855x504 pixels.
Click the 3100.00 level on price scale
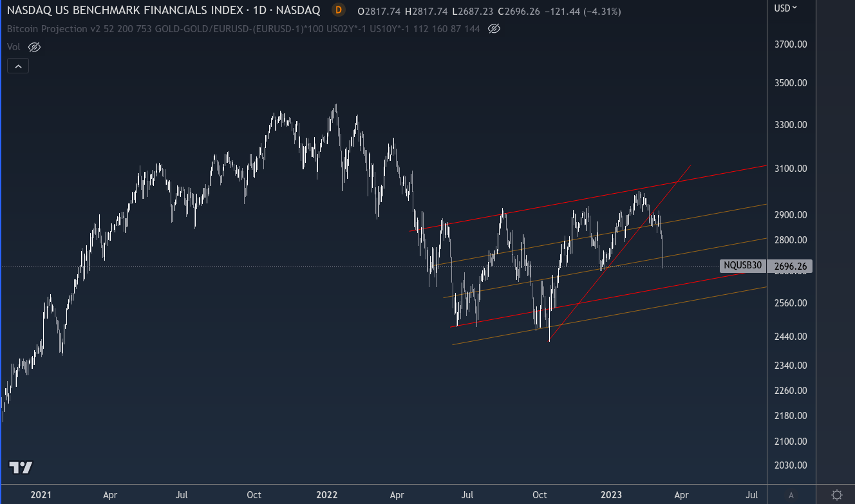point(791,168)
